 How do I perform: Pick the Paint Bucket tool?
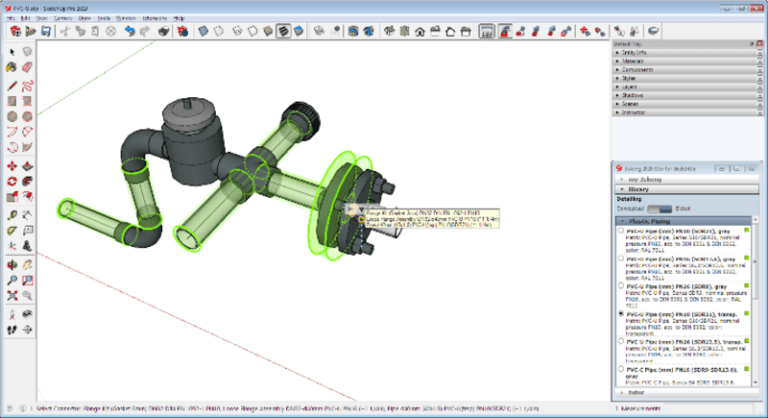pyautogui.click(x=12, y=67)
